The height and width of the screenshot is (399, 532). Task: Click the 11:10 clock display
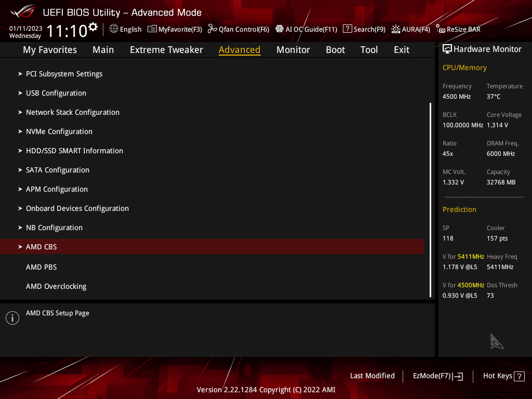click(67, 31)
